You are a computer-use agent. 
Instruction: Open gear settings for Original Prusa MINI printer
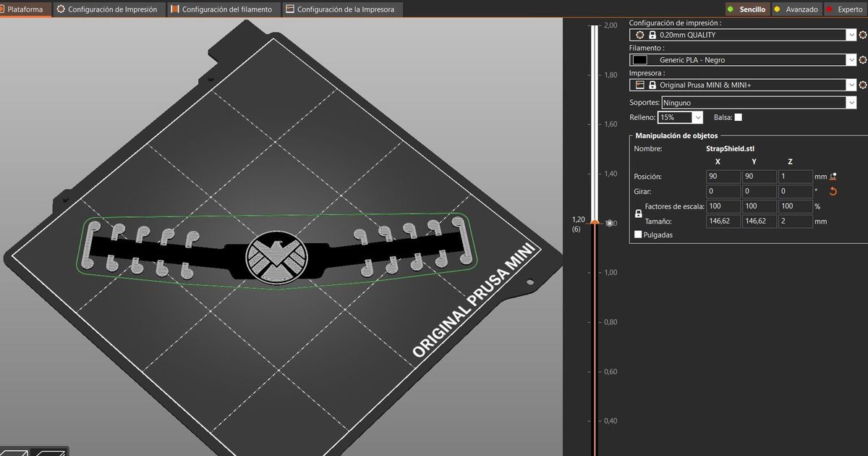click(x=862, y=85)
